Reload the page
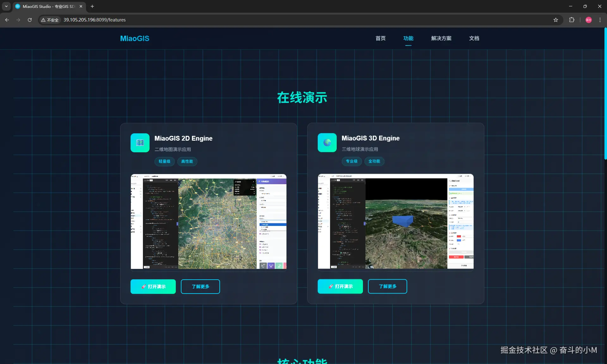The image size is (607, 364). click(x=30, y=20)
